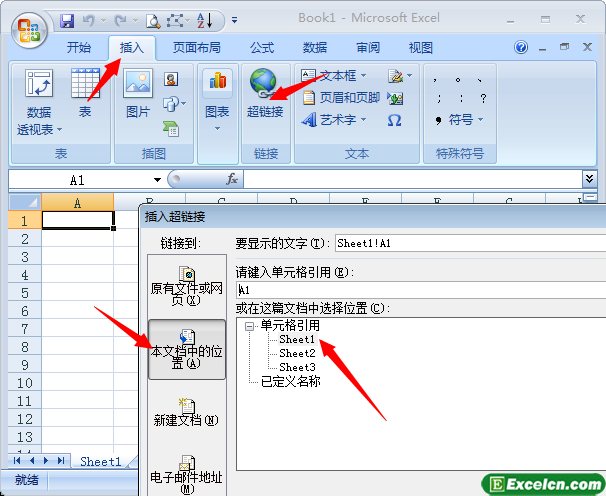Viewport: 606px width, 496px height.
Task: Click the 超链接 hyperlink button
Action: tap(265, 93)
